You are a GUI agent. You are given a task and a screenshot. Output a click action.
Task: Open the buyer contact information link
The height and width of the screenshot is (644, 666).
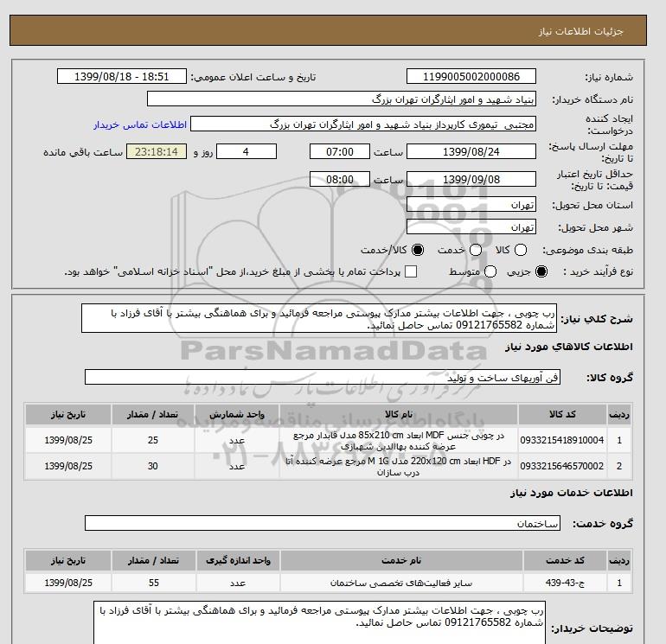(x=140, y=124)
